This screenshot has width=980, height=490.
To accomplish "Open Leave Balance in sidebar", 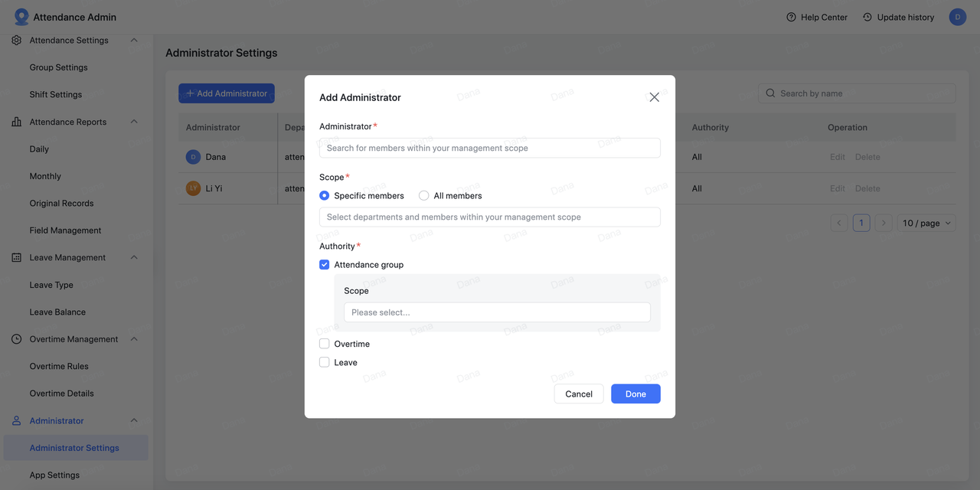I will (57, 312).
